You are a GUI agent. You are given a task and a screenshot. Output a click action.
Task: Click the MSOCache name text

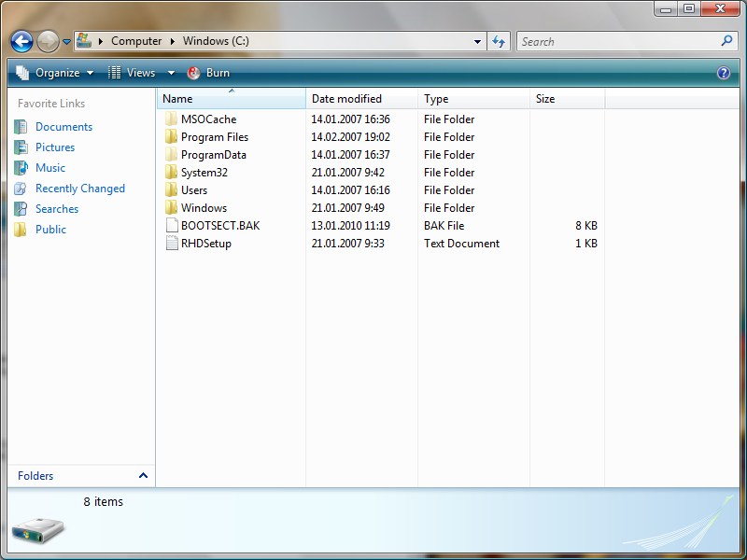coord(208,119)
